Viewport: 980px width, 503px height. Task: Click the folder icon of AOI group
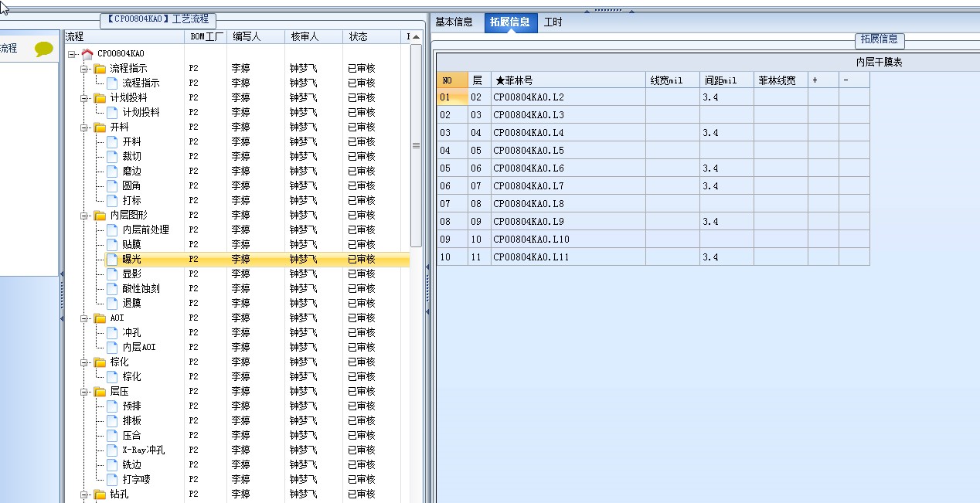[x=100, y=318]
